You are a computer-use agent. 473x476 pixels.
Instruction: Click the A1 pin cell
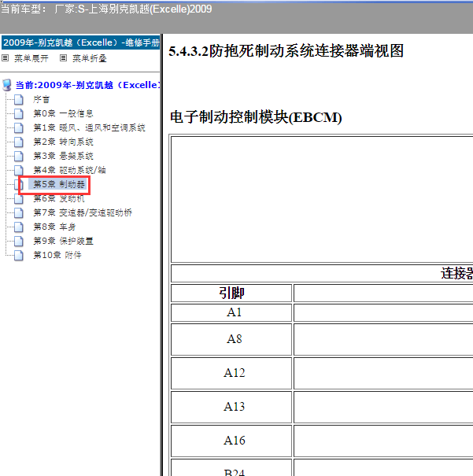tap(231, 312)
